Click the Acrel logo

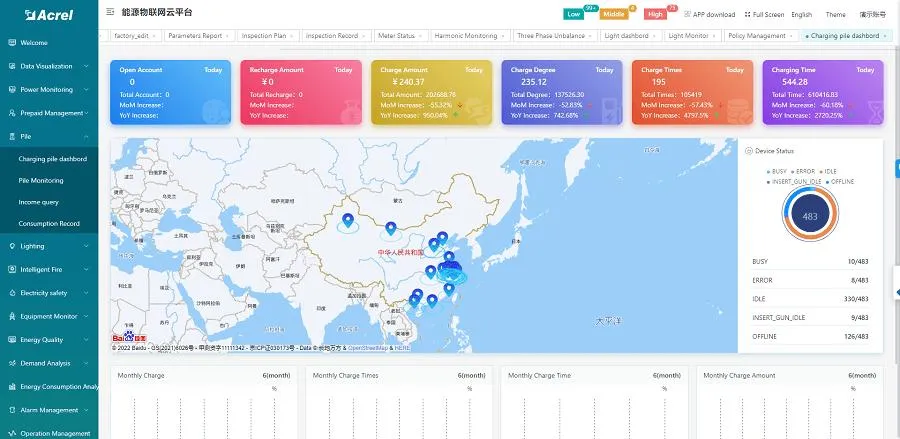click(x=48, y=15)
